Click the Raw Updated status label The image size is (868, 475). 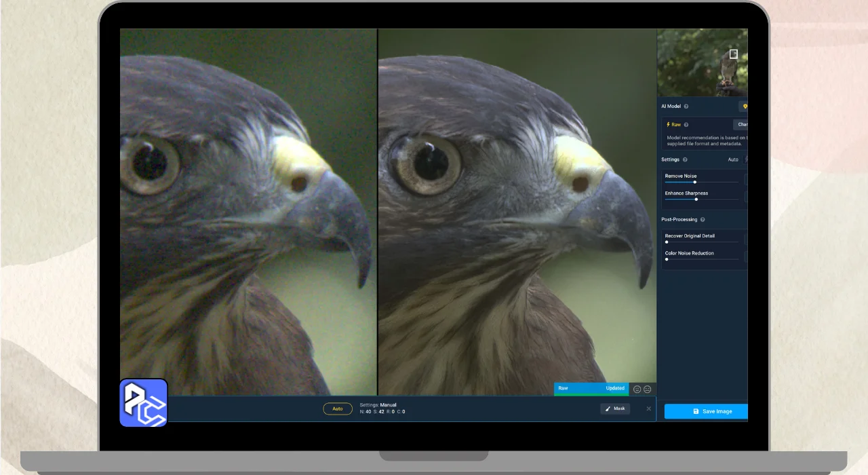tap(591, 389)
